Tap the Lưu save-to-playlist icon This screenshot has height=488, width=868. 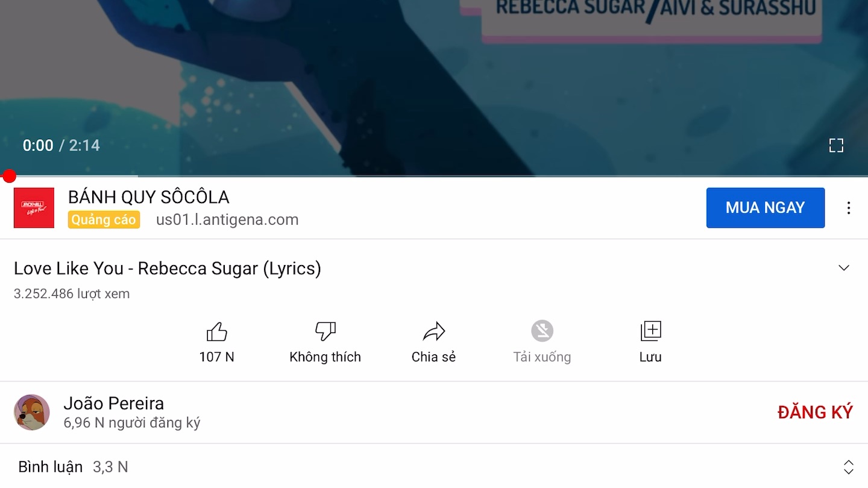(x=650, y=331)
